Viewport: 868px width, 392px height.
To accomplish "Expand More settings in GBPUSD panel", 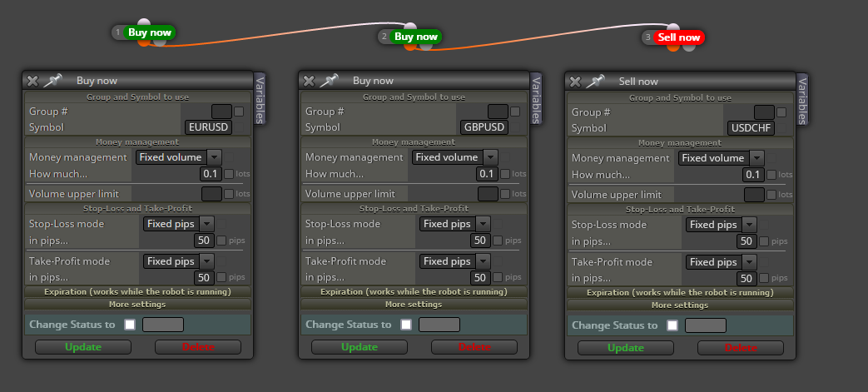I will (414, 304).
